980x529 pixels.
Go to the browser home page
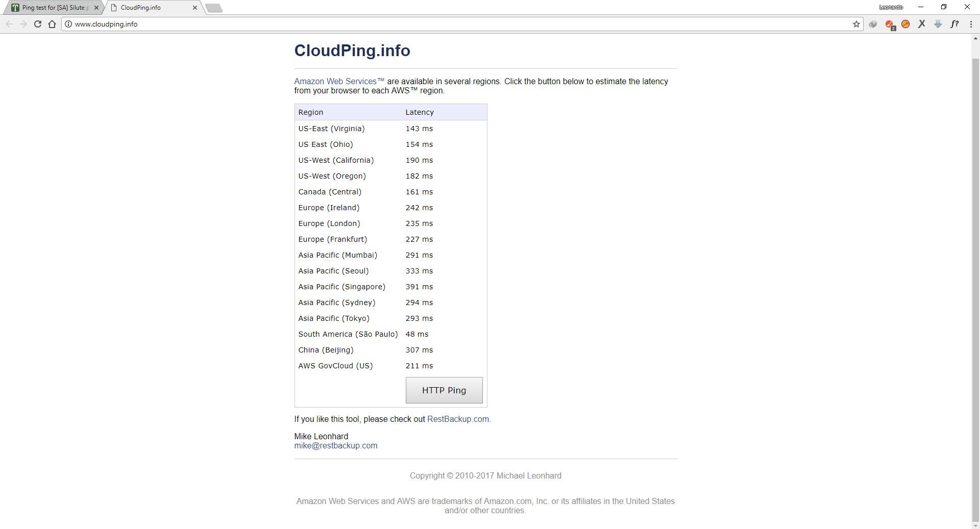[x=52, y=24]
